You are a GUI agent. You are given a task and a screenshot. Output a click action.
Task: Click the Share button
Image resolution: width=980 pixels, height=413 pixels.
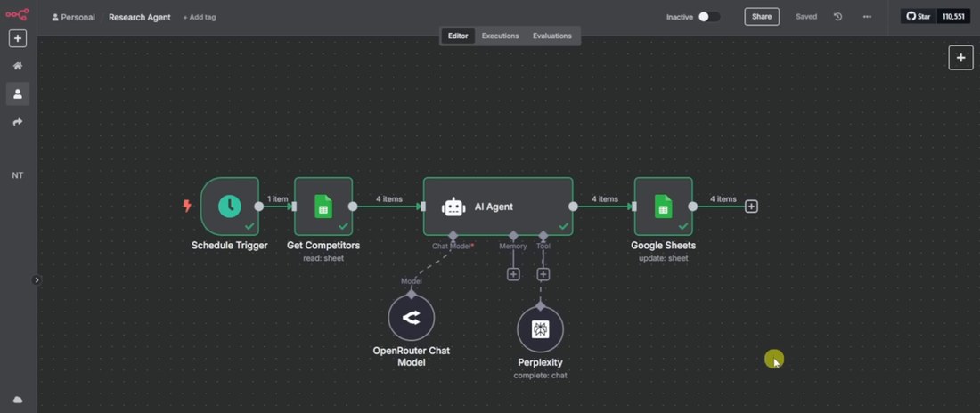761,17
